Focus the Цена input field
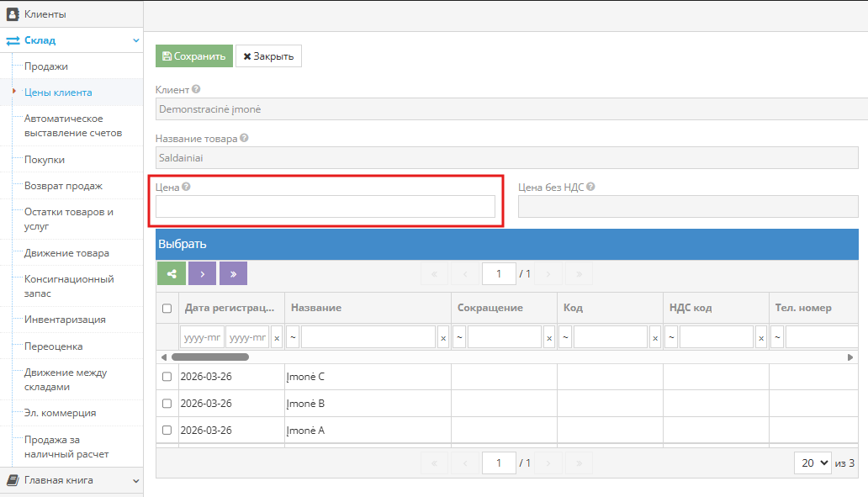The height and width of the screenshot is (497, 868). [x=325, y=207]
